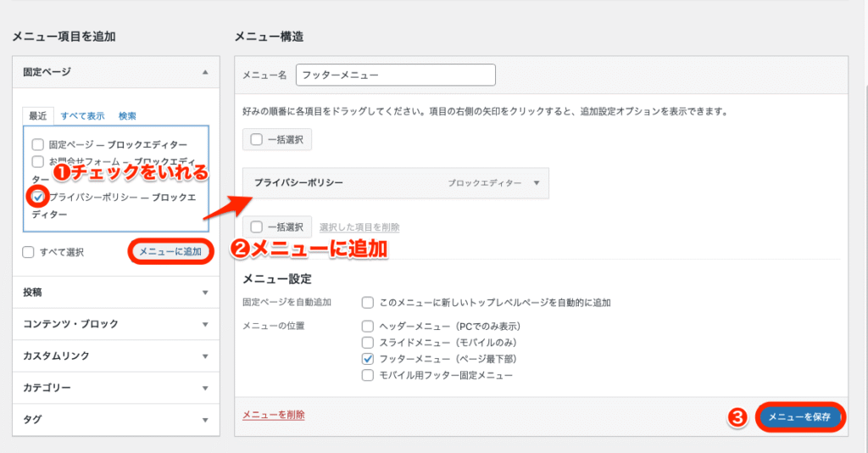Switch to the 検索 tab
The image size is (868, 453).
(127, 116)
